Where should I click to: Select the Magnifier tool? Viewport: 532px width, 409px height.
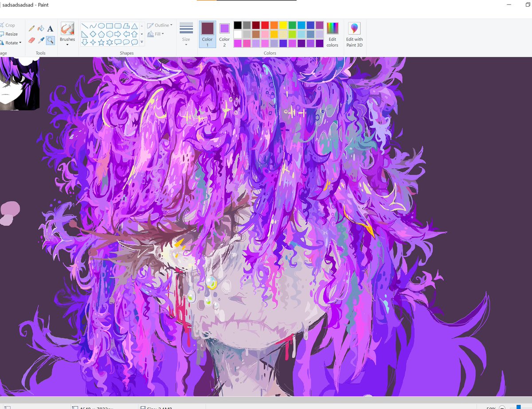pyautogui.click(x=50, y=40)
